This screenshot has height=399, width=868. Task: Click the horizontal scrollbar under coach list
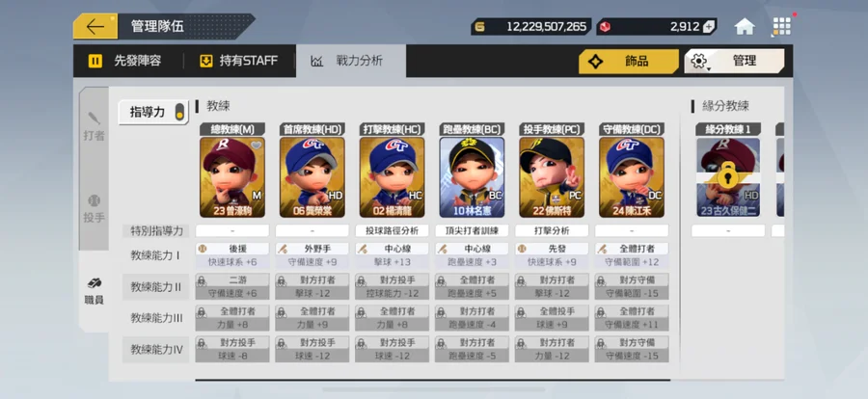coord(432,380)
